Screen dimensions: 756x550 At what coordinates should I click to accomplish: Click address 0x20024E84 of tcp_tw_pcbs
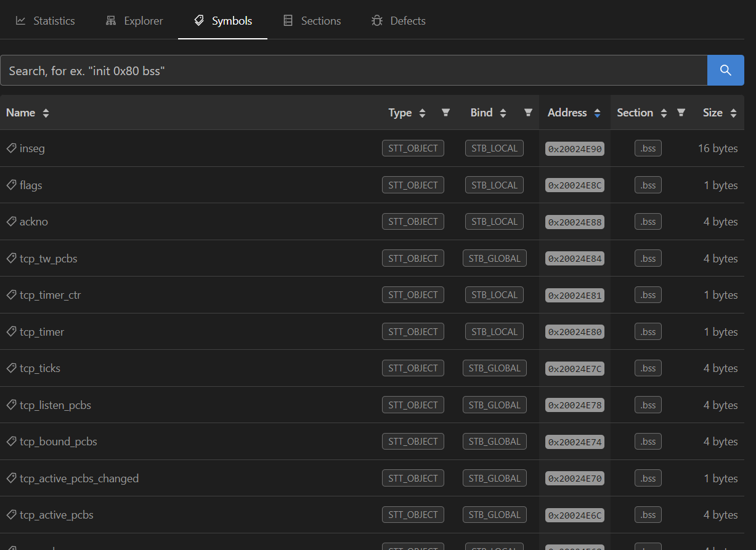[x=574, y=259]
